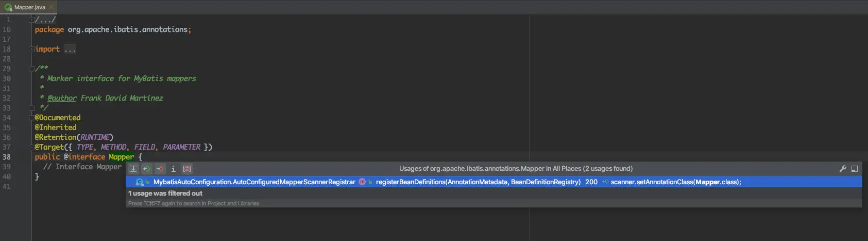The width and height of the screenshot is (868, 241).
Task: Click the import ellipsis placeholder
Action: coord(70,49)
